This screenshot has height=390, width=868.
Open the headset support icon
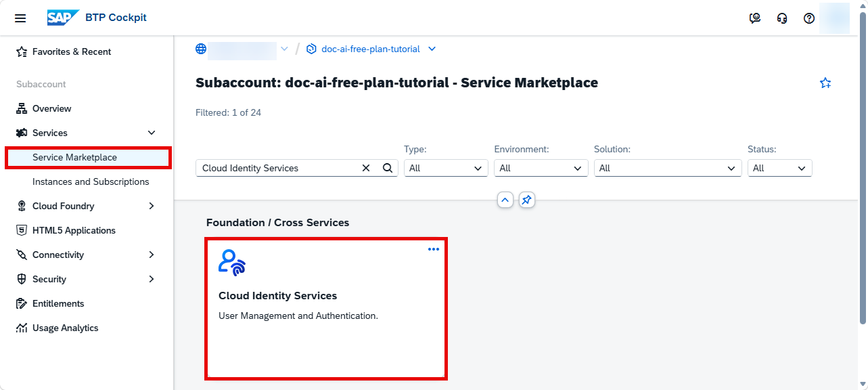point(782,18)
